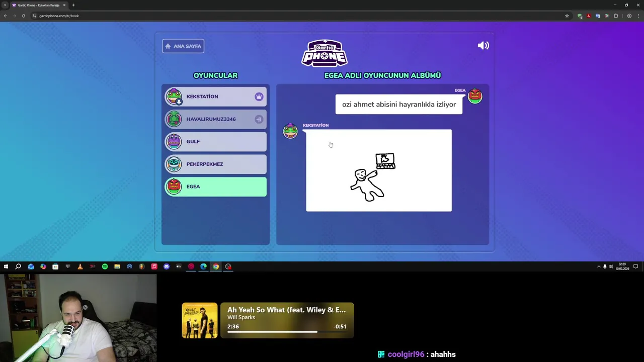Open the Adobe Acrobat extension

(x=589, y=16)
